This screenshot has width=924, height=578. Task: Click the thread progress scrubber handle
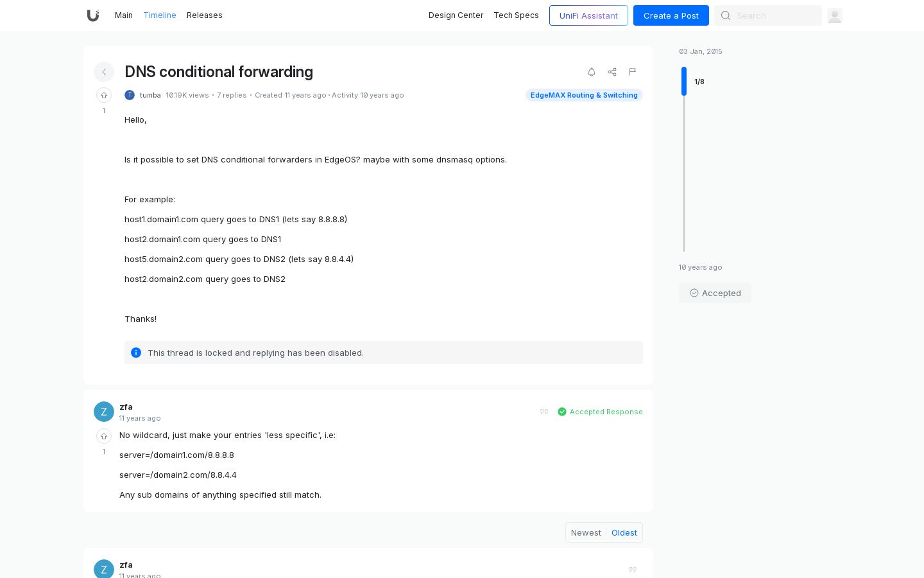click(x=684, y=81)
